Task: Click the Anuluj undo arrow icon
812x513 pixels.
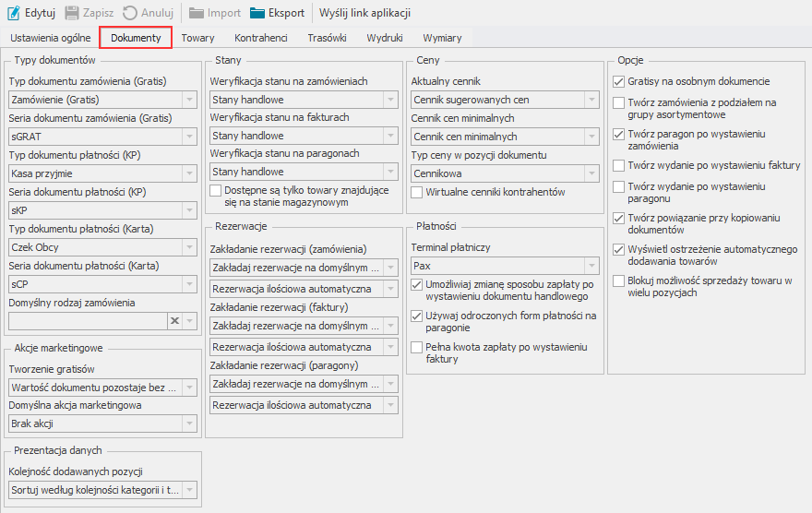Action: tap(130, 13)
